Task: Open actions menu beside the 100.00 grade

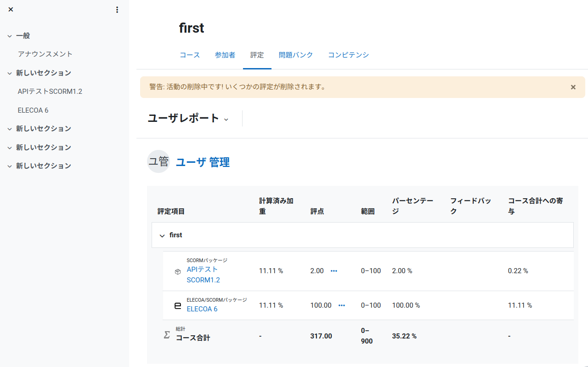Action: [x=341, y=305]
